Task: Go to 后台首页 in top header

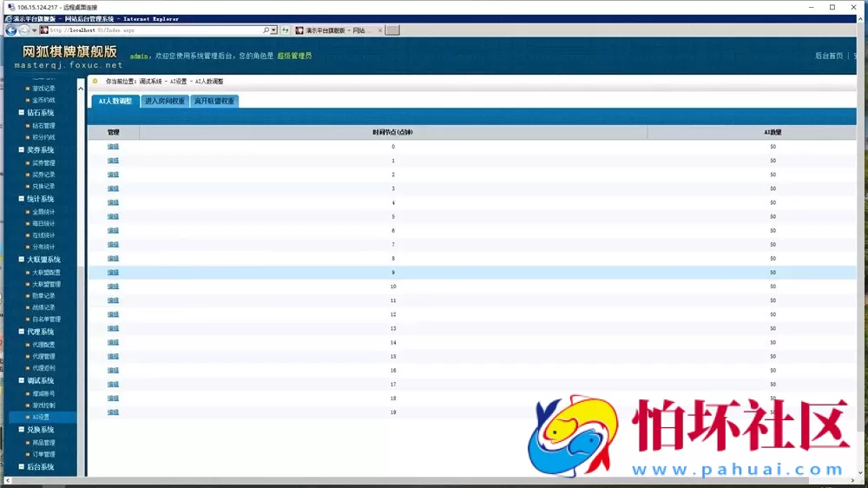Action: (828, 56)
